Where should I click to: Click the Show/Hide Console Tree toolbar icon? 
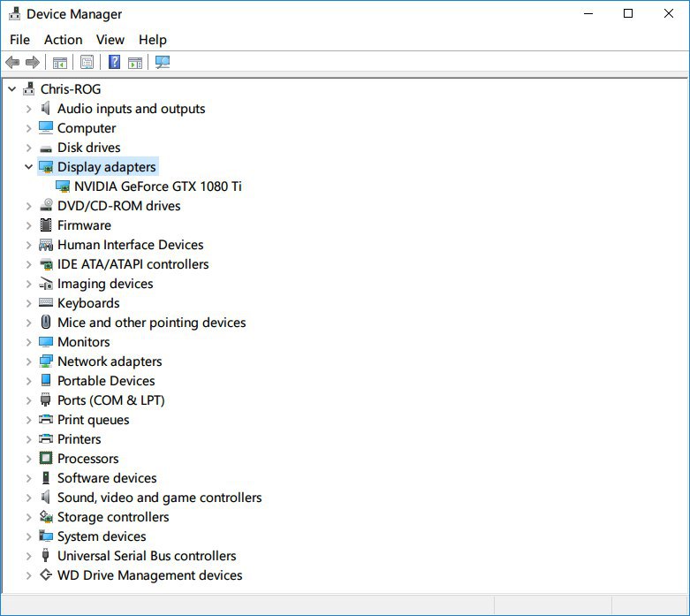tap(60, 63)
